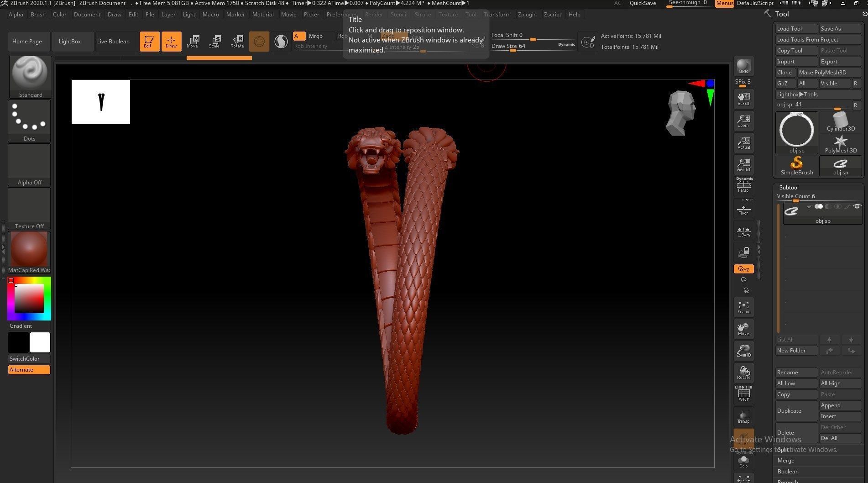Viewport: 868px width, 483px height.
Task: Toggle Solo mode
Action: pos(743,461)
